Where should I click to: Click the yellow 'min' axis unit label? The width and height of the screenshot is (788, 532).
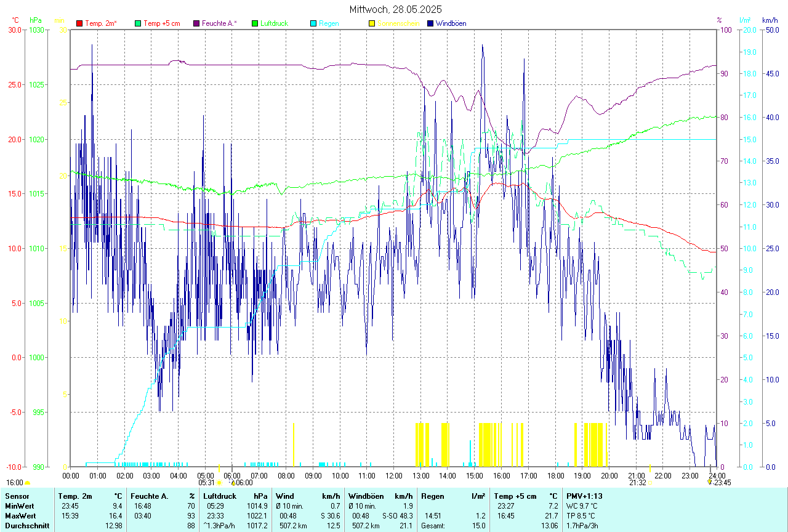(x=60, y=20)
